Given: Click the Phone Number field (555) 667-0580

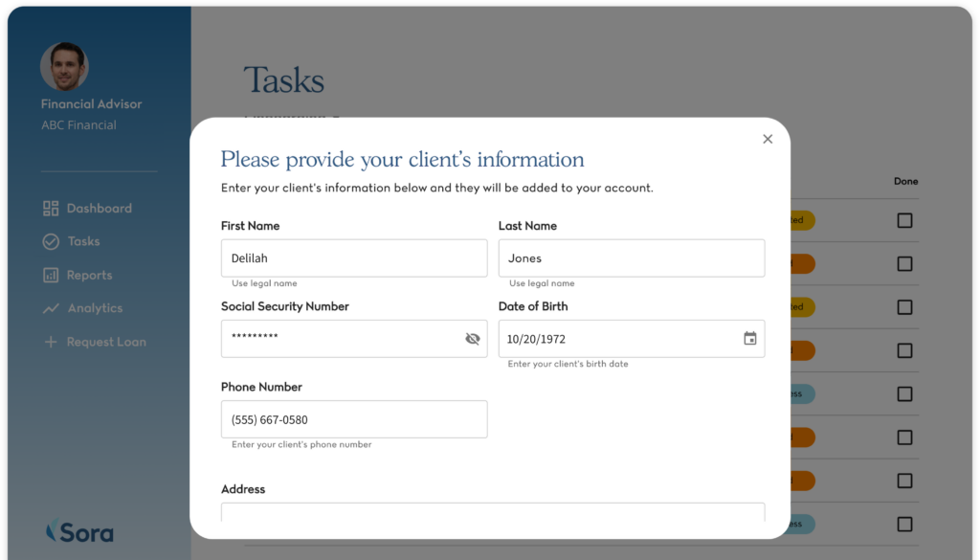Looking at the screenshot, I should (354, 419).
